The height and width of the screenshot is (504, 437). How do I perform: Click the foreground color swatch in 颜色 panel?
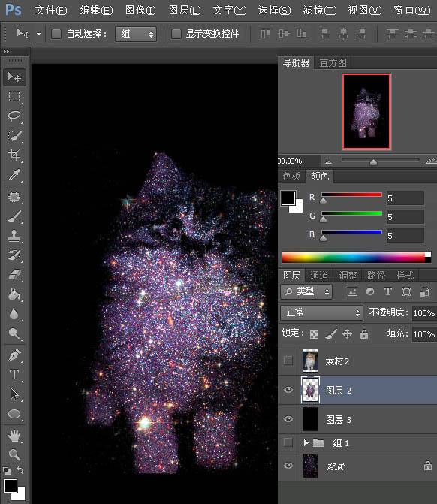pyautogui.click(x=288, y=198)
